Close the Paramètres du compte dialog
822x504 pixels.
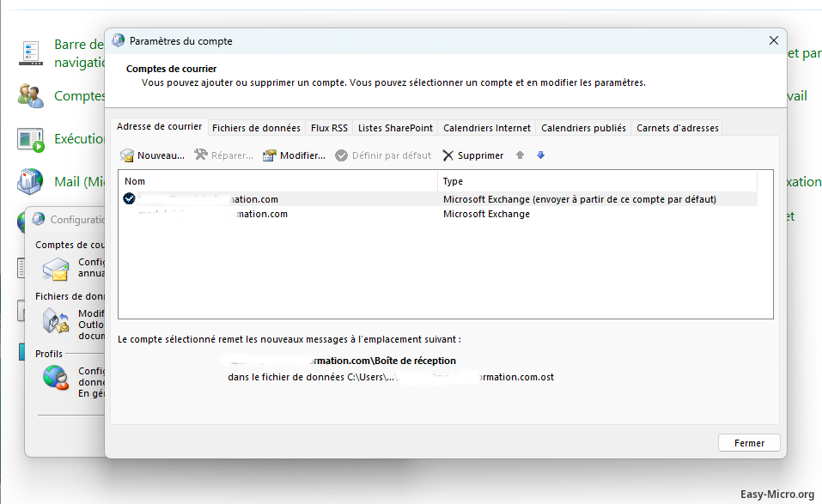click(x=773, y=40)
